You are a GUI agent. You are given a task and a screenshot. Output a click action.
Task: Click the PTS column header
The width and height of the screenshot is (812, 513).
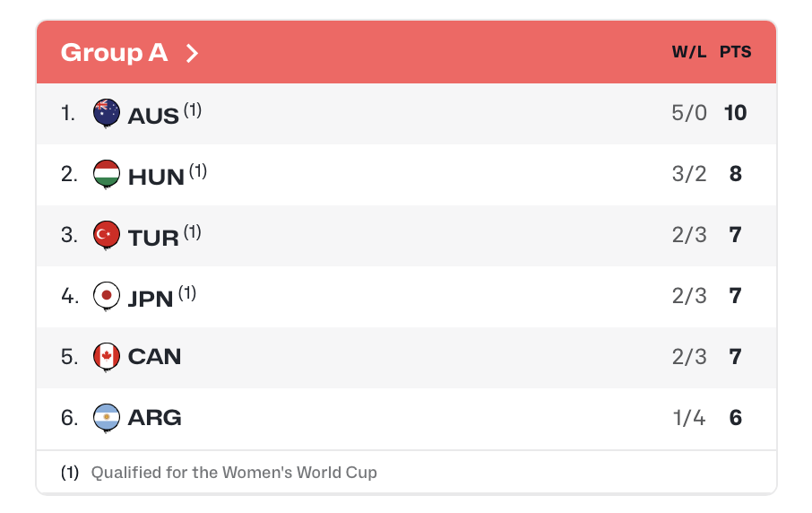(735, 53)
